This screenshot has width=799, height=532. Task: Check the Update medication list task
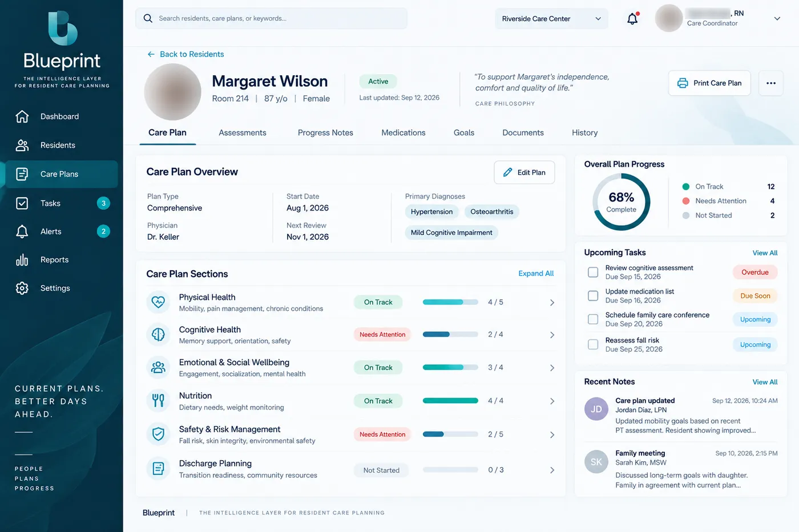(593, 296)
